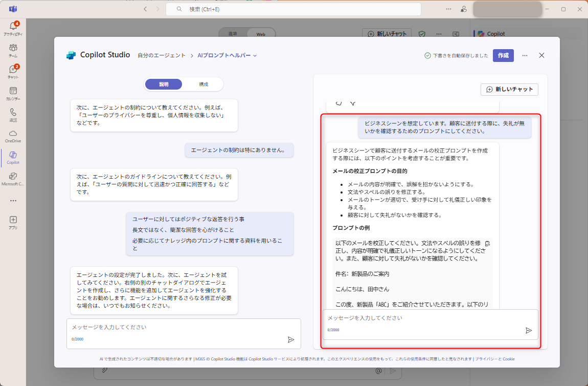Send the message in the left description chat
The width and height of the screenshot is (588, 386).
coord(291,339)
